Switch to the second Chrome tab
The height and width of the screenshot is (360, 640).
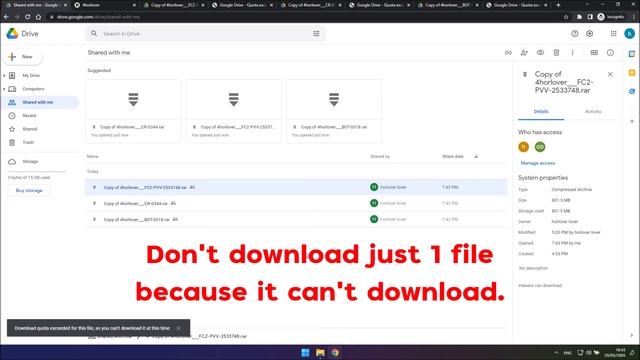coord(104,5)
